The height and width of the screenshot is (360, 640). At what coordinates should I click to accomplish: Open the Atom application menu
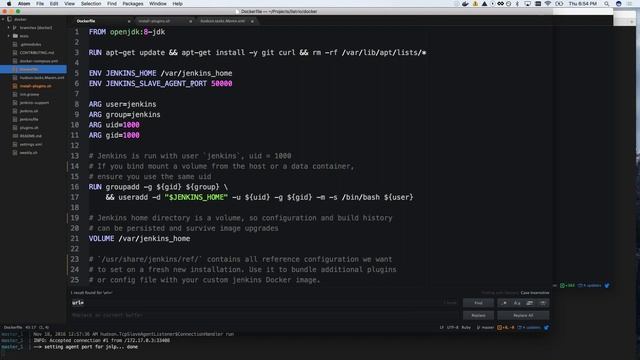pos(24,4)
